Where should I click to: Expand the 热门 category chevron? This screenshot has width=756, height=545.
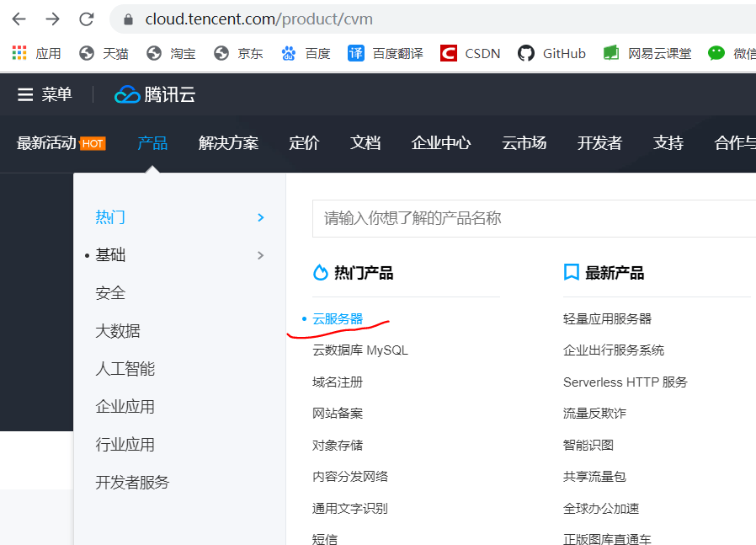pyautogui.click(x=261, y=217)
